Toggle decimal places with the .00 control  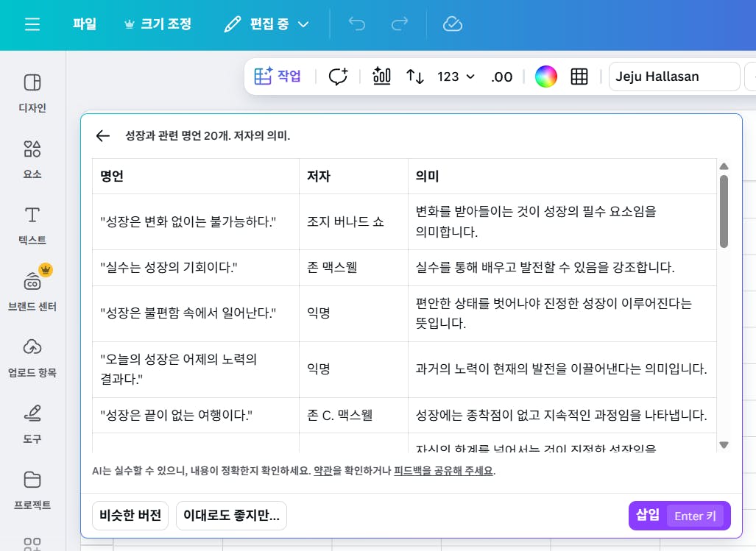(x=501, y=76)
